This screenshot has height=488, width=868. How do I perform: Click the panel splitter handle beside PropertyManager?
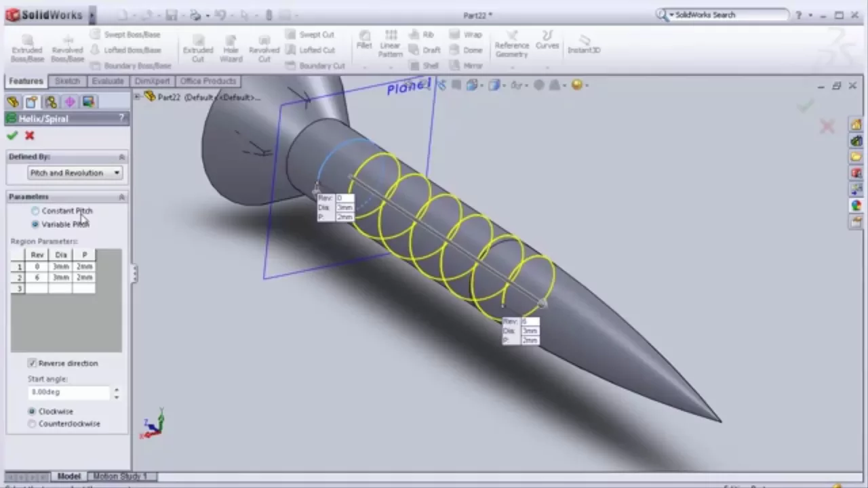click(x=135, y=273)
